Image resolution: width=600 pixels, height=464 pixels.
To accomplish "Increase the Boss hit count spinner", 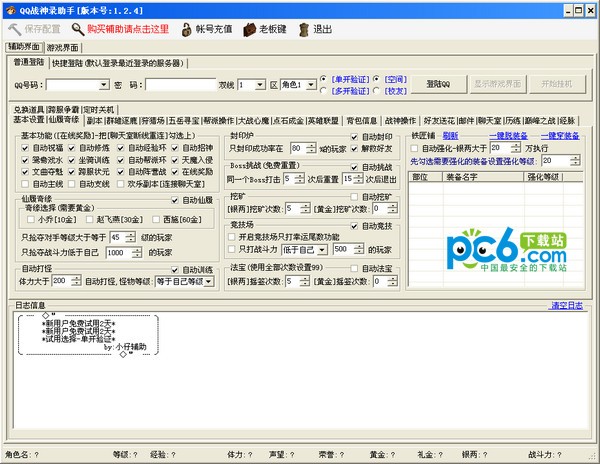I will (300, 176).
